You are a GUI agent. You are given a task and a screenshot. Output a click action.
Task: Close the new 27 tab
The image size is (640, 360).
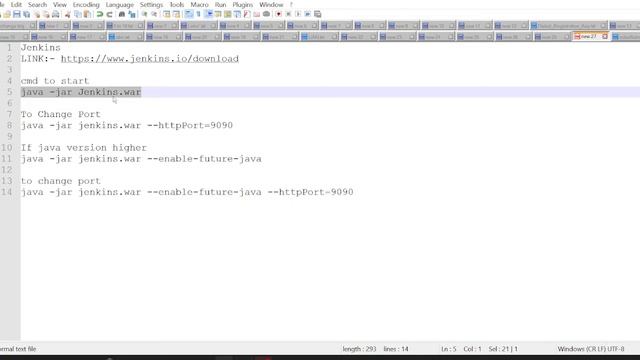(605, 36)
